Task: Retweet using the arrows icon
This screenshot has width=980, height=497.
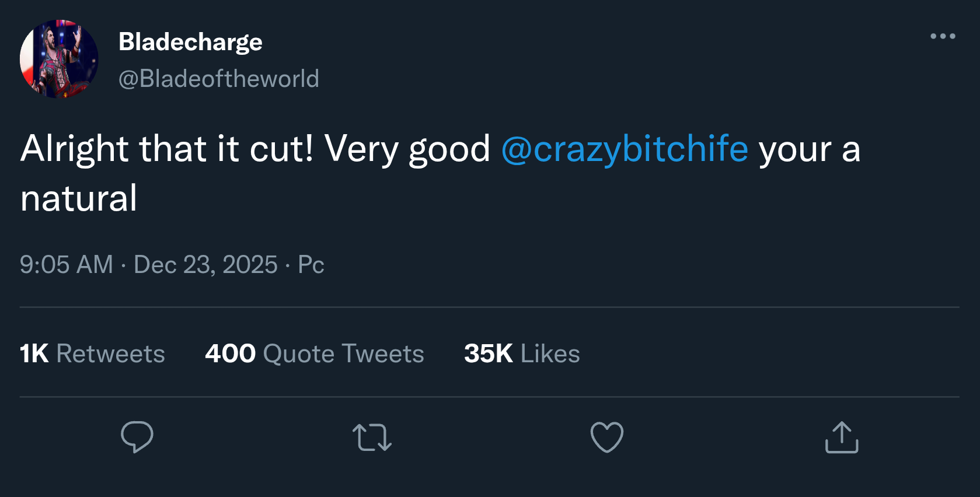Action: click(x=372, y=437)
